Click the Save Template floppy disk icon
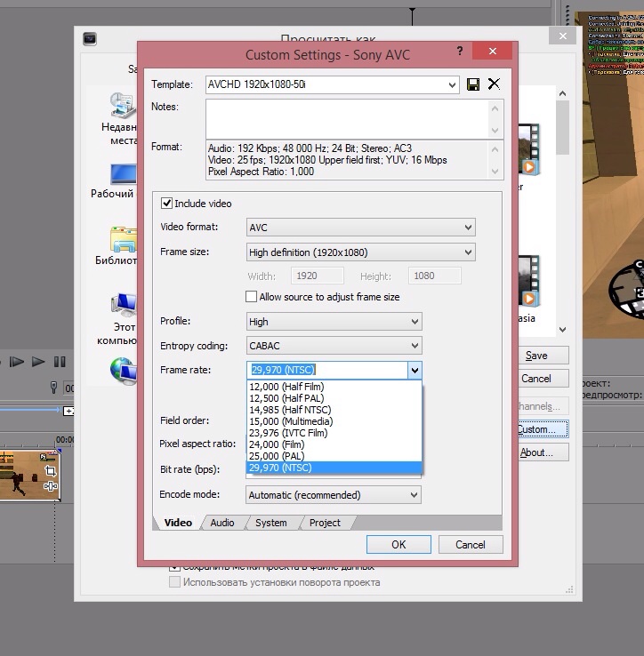 [473, 84]
